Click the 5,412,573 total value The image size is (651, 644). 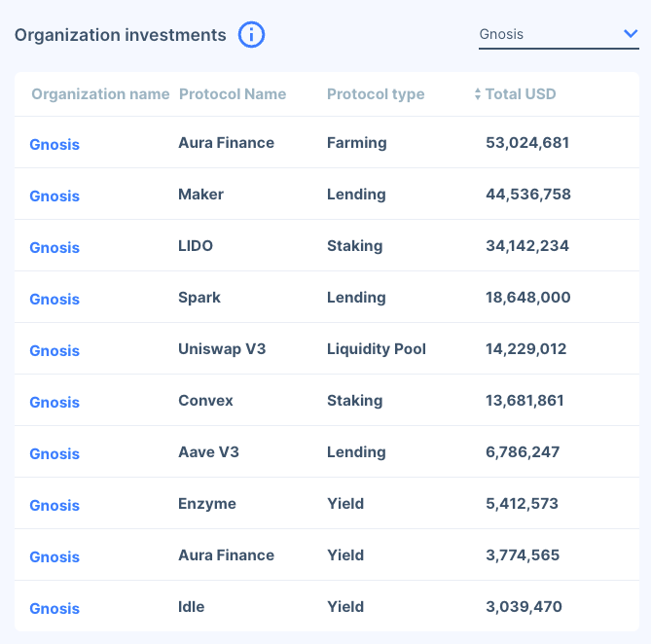click(x=522, y=504)
